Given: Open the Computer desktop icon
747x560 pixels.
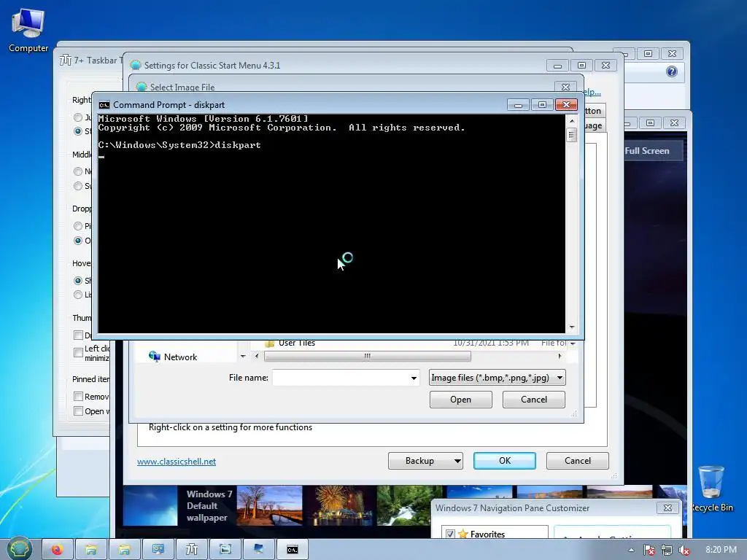Looking at the screenshot, I should [x=28, y=31].
